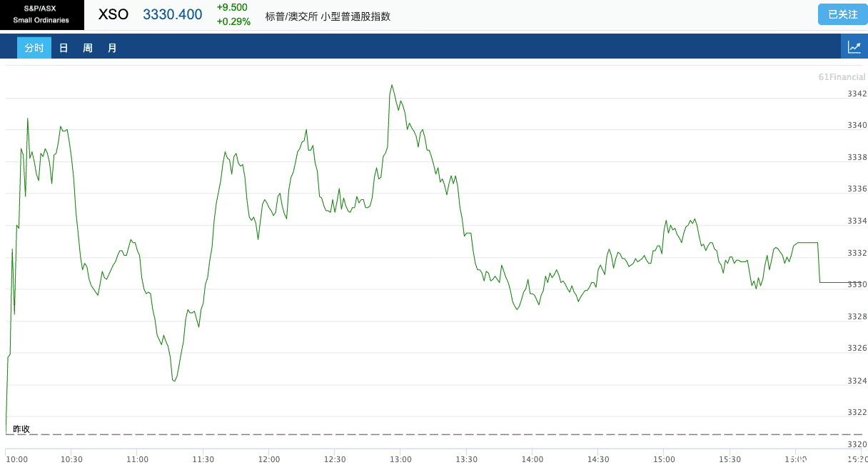
Task: Switch to the 周 weekly chart tab
Action: coord(88,48)
